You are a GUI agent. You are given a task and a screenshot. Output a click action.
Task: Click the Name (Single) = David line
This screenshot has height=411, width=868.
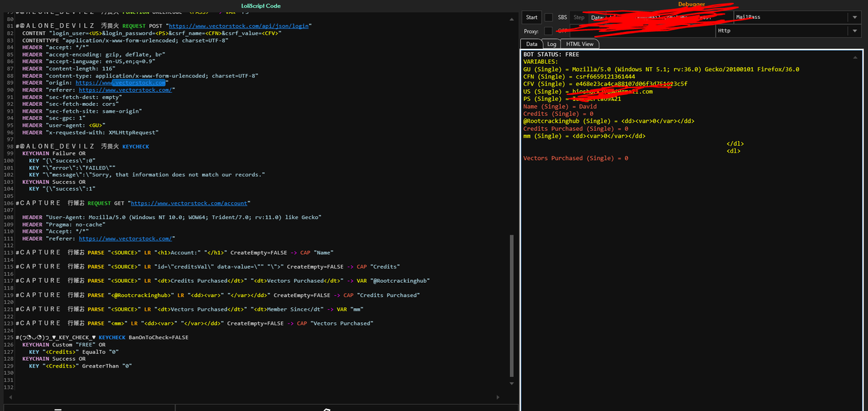tap(560, 106)
